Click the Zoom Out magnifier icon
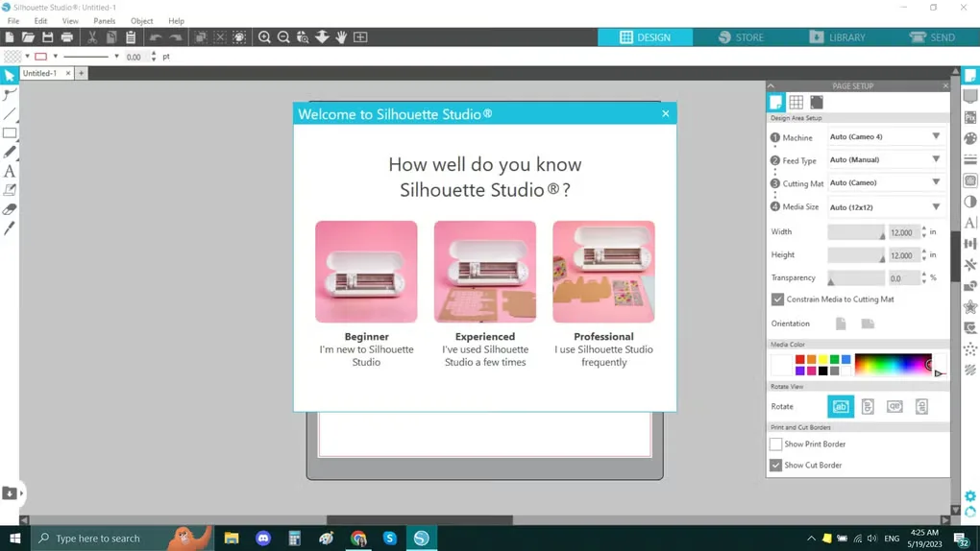Screen dimensions: 980x551 point(283,37)
